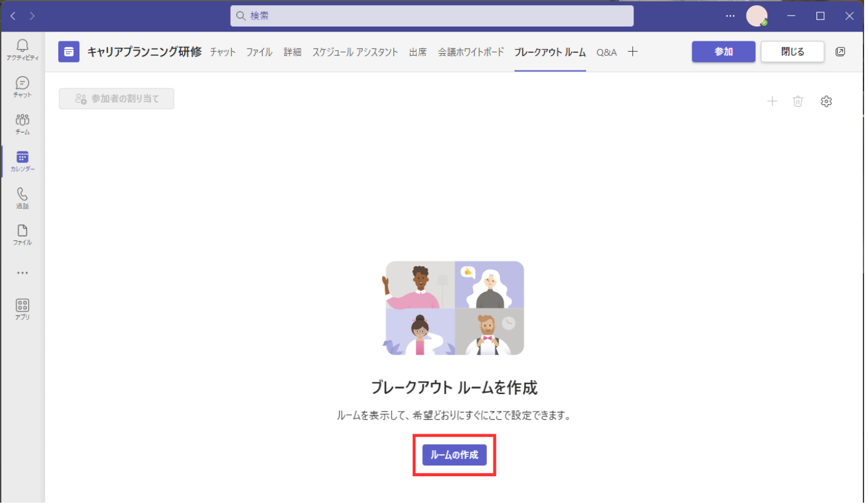Viewport: 868px width, 504px height.
Task: Open the アクティビティ activity feed
Action: (23, 50)
